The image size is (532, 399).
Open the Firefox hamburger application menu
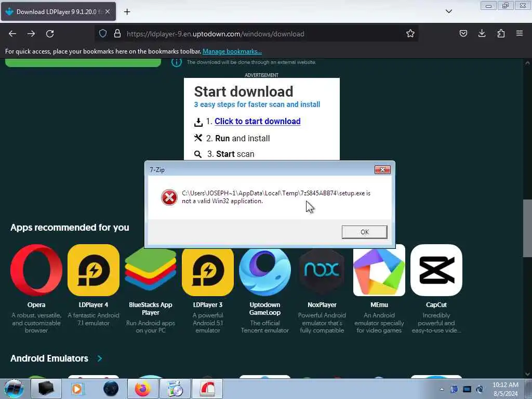pyautogui.click(x=520, y=33)
